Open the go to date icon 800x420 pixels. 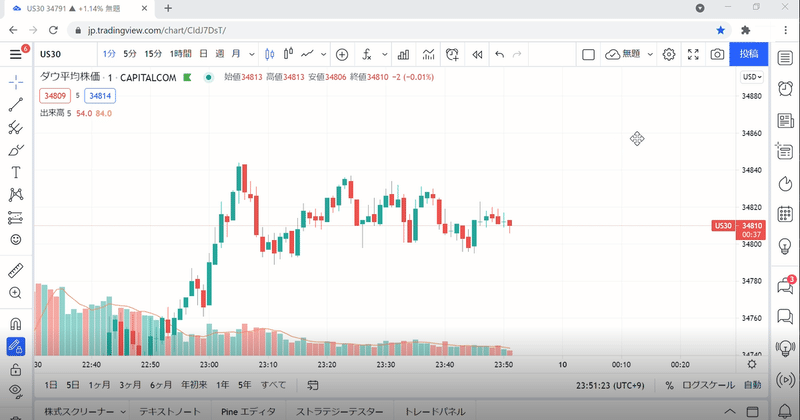tap(313, 385)
